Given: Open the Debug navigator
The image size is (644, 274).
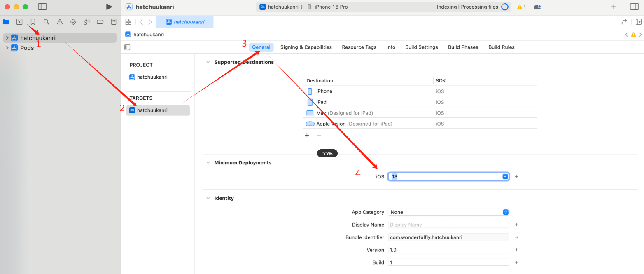Looking at the screenshot, I should point(87,22).
